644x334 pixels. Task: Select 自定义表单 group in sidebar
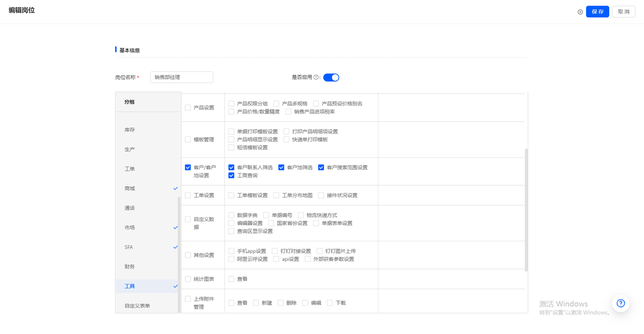(x=148, y=306)
